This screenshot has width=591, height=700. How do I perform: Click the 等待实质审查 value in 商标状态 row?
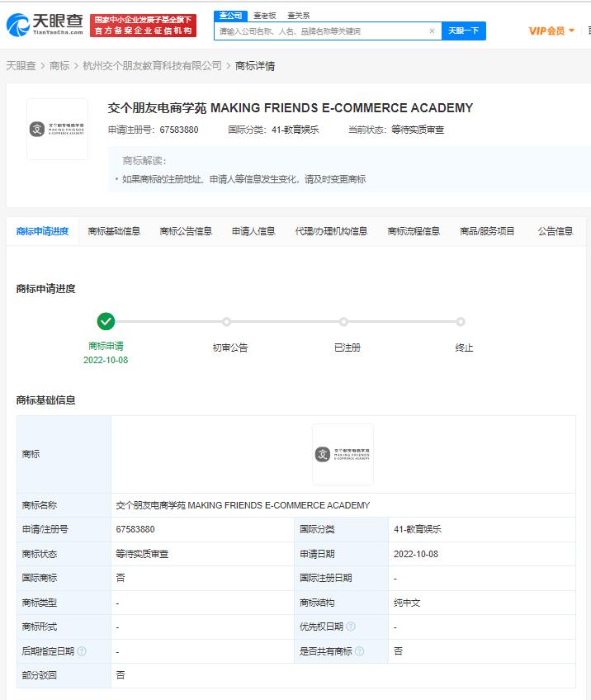[x=142, y=554]
